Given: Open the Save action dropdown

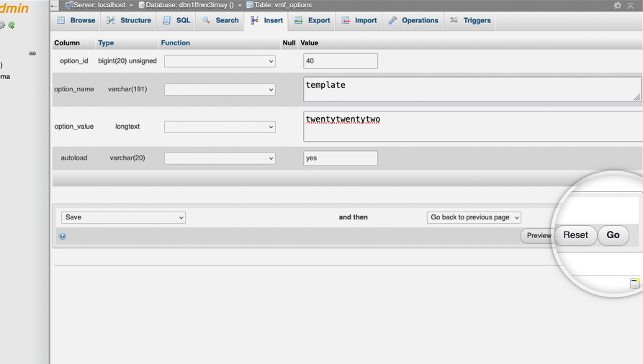Looking at the screenshot, I should tap(123, 218).
